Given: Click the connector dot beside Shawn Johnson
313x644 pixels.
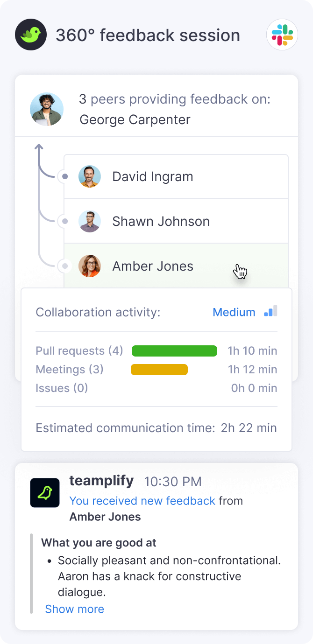Looking at the screenshot, I should (65, 221).
